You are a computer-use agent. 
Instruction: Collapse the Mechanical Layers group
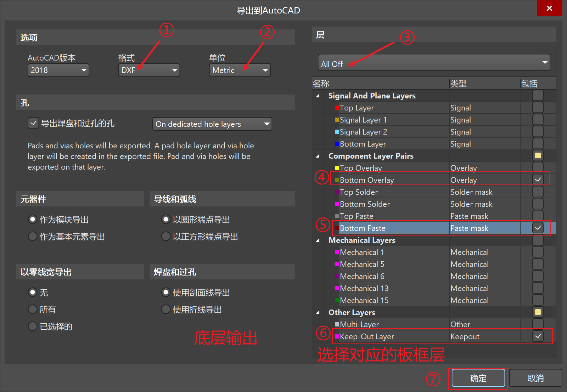point(317,240)
